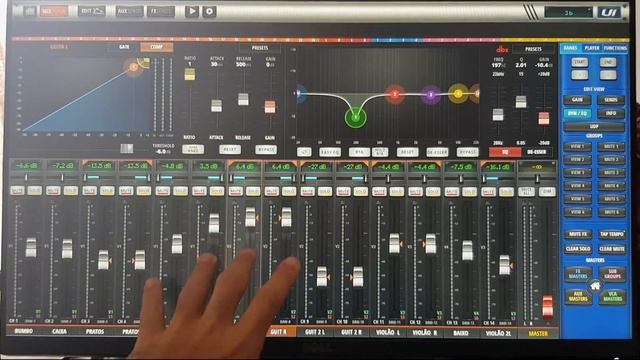Screen dimensions: 640x360
Task: Click the red MASTER fader
Action: point(547,305)
